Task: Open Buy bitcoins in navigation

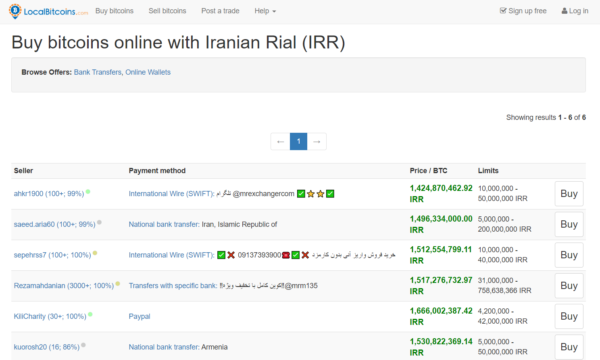Action: [x=114, y=11]
